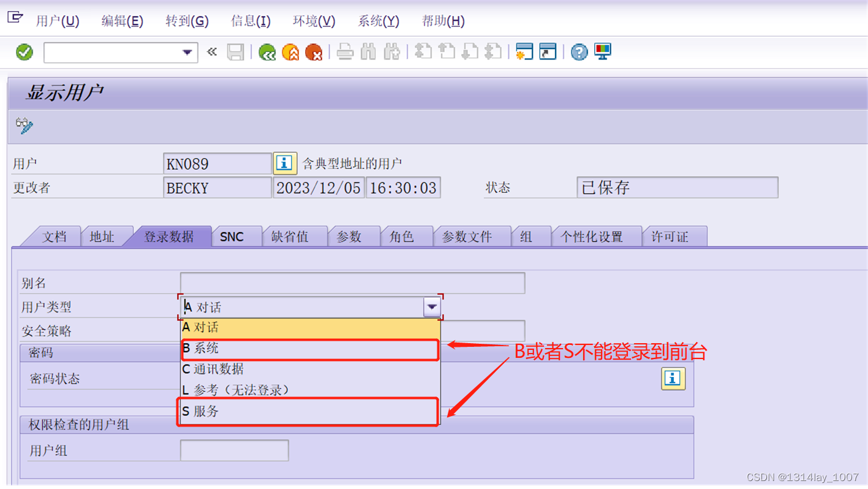
Task: Click the Next Page icon
Action: pos(470,51)
